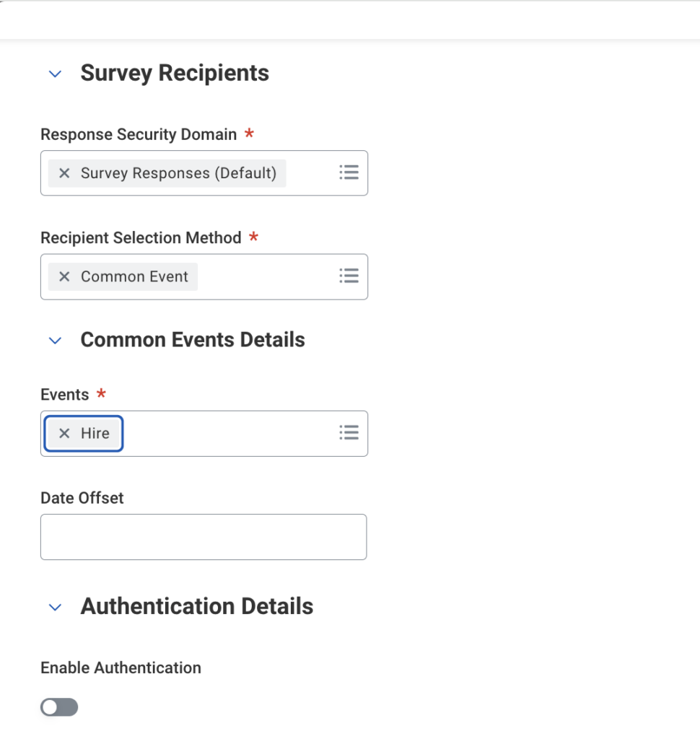Collapse Common Events Details chevron

[x=55, y=341]
